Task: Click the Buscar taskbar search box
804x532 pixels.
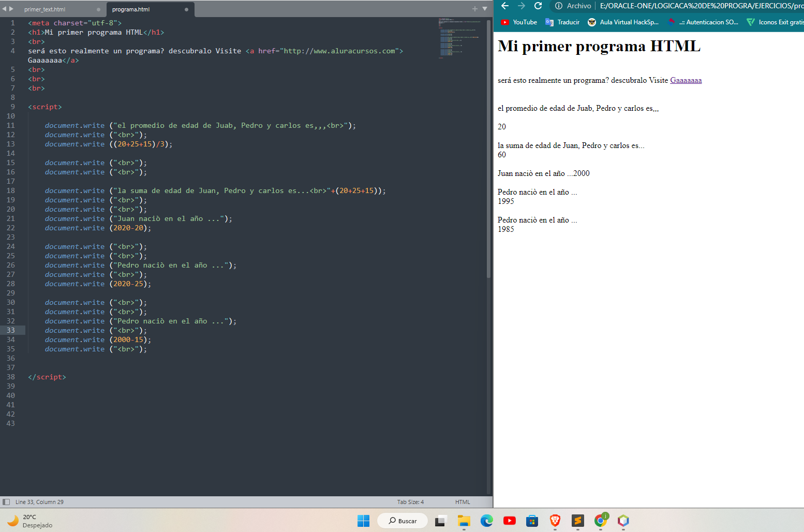Action: [x=403, y=521]
